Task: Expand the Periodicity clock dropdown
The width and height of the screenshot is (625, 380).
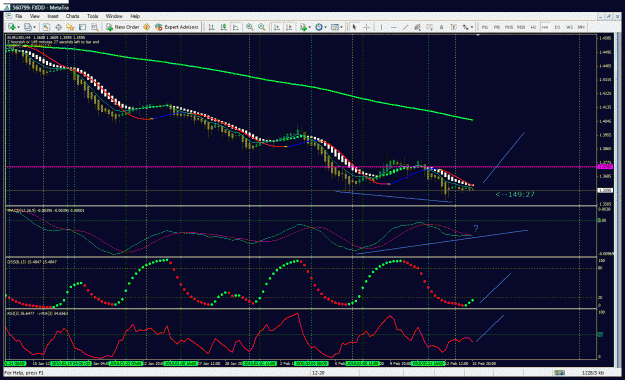Action: point(326,27)
